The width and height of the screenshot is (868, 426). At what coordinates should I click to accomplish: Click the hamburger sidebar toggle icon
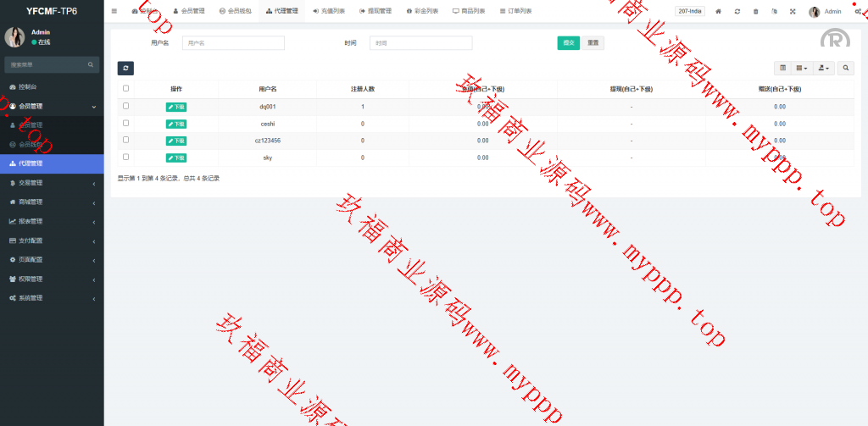(x=114, y=11)
